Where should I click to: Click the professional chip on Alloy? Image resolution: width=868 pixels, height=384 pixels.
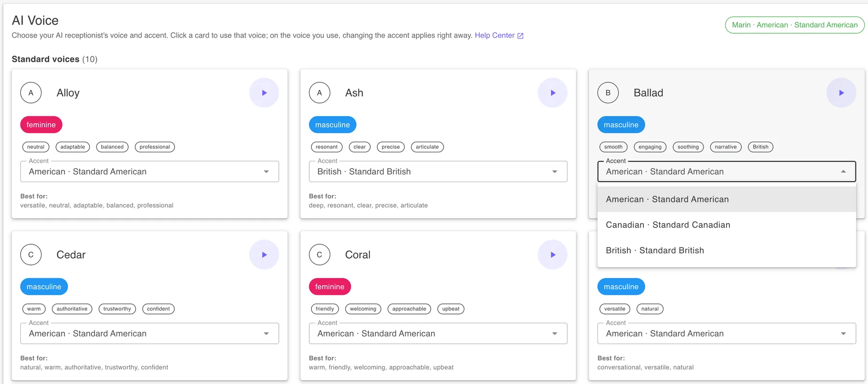(155, 147)
